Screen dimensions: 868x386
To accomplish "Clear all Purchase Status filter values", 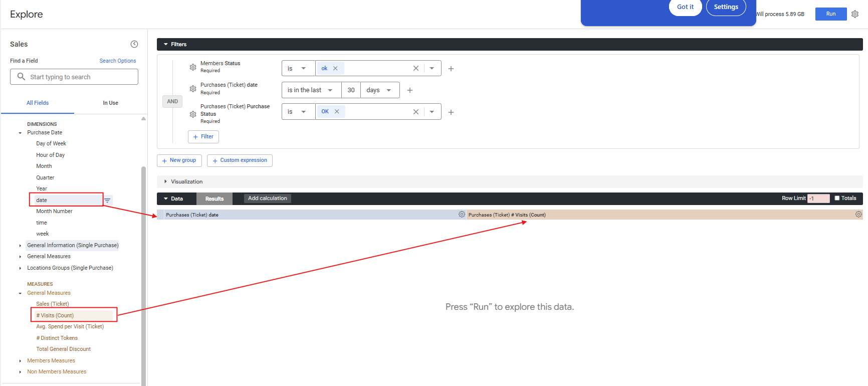I will coord(416,112).
